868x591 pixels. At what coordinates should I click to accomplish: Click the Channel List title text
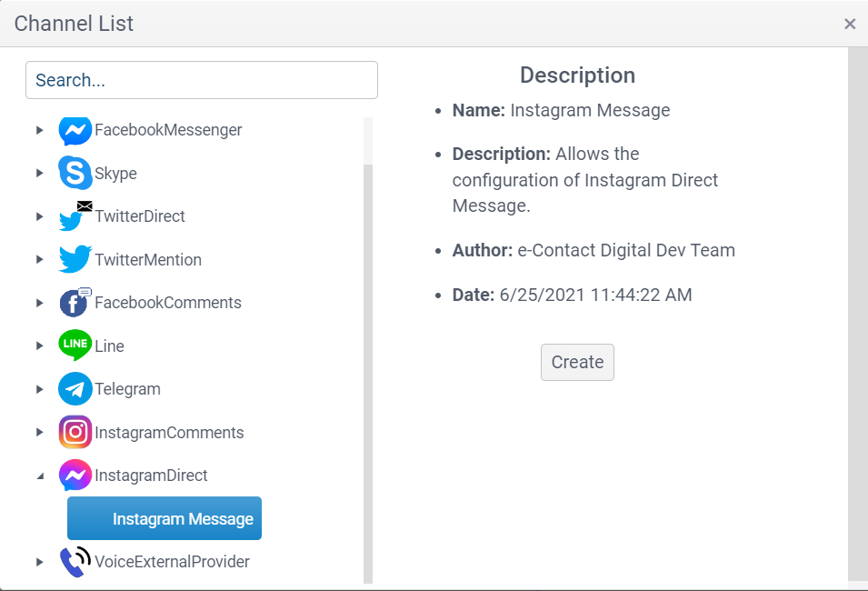74,24
